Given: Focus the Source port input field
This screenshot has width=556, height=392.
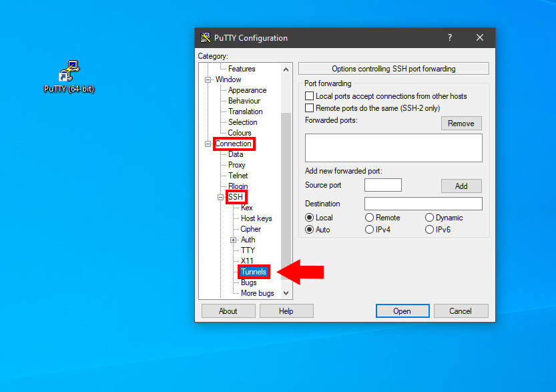Looking at the screenshot, I should click(x=383, y=185).
